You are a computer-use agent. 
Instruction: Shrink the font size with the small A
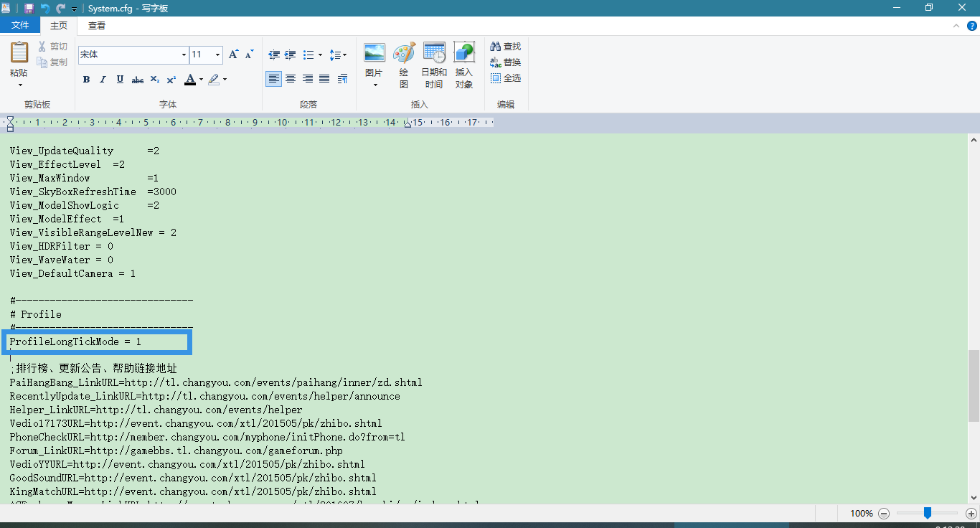[x=249, y=55]
